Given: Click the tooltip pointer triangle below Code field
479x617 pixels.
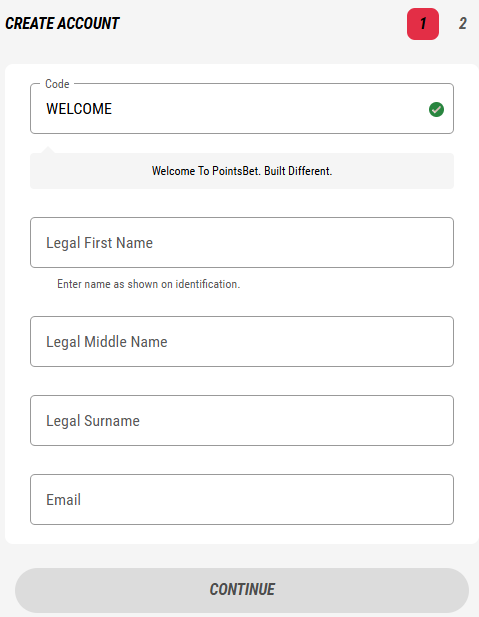Looking at the screenshot, I should (48, 150).
